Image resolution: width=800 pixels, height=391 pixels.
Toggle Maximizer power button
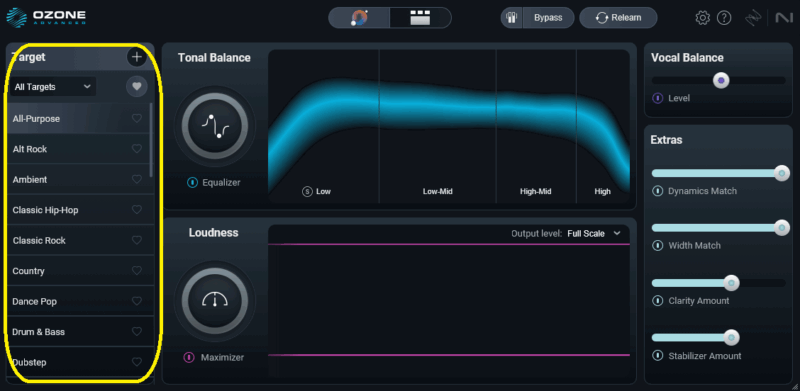189,357
